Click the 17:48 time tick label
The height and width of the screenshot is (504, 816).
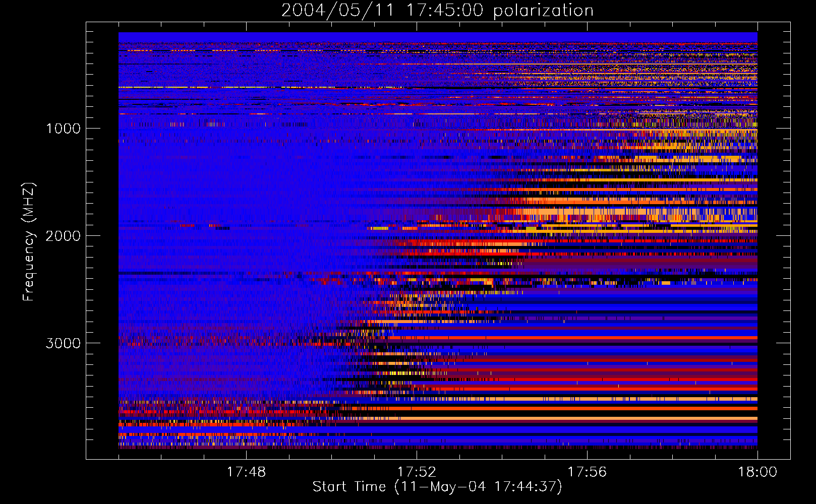(x=246, y=472)
